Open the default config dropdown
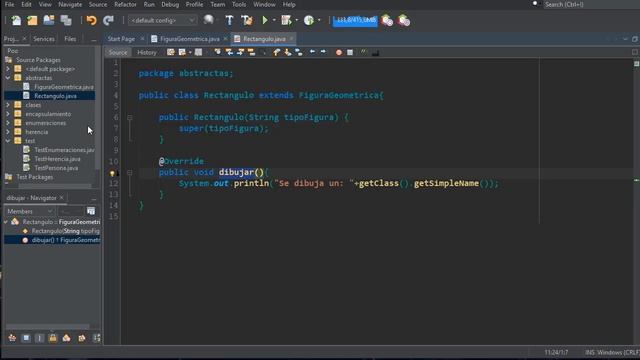This screenshot has height=360, width=640. pos(162,20)
